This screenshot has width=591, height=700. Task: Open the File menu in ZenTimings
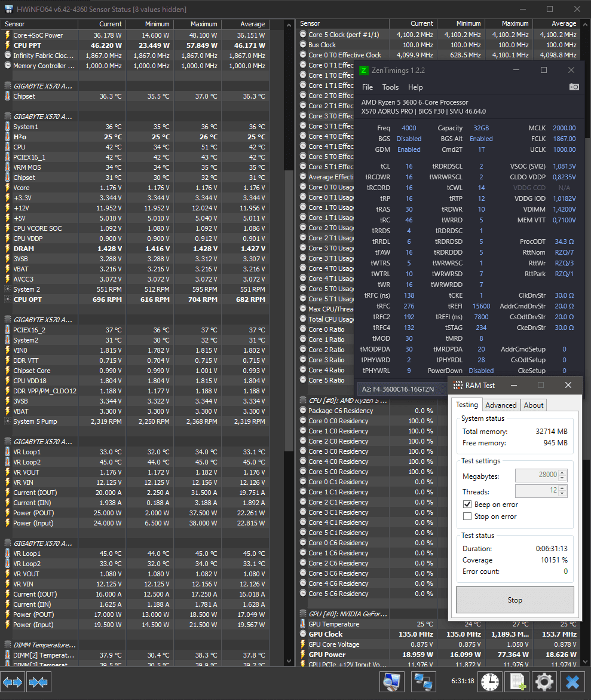[x=368, y=87]
